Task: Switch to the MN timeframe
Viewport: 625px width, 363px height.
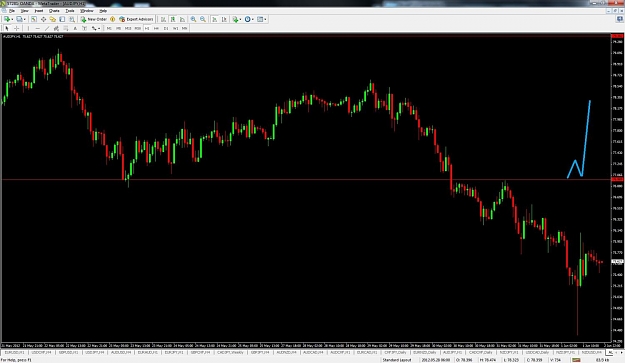Action: point(185,28)
